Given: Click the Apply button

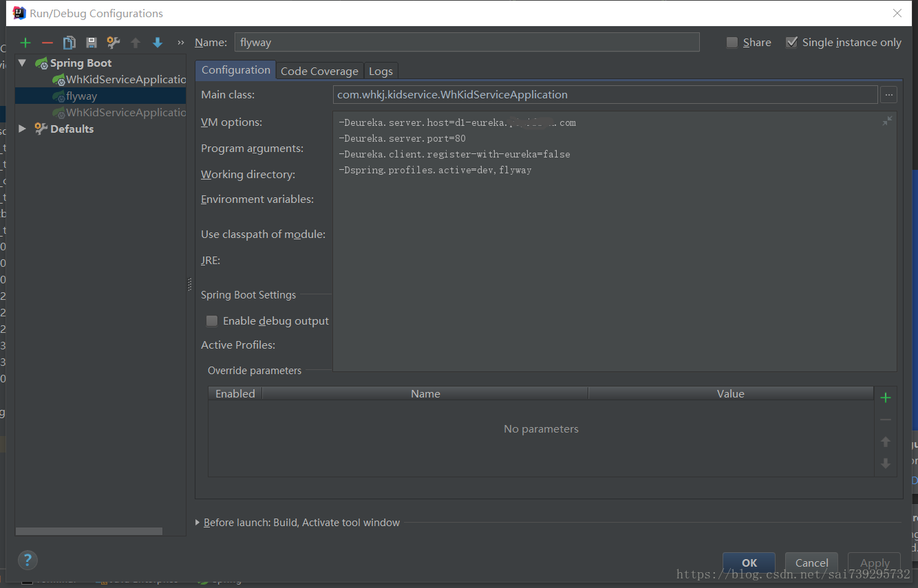Looking at the screenshot, I should coord(874,563).
